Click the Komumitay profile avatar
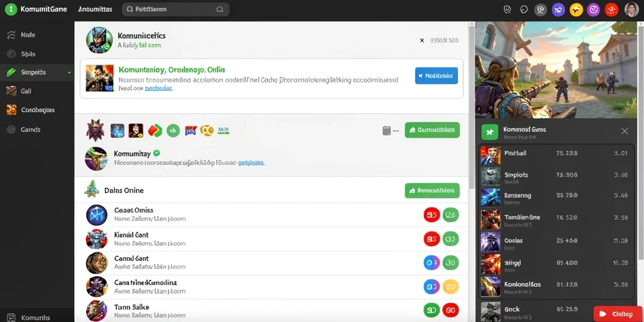Screen dimensions: 644x322 tap(96, 158)
